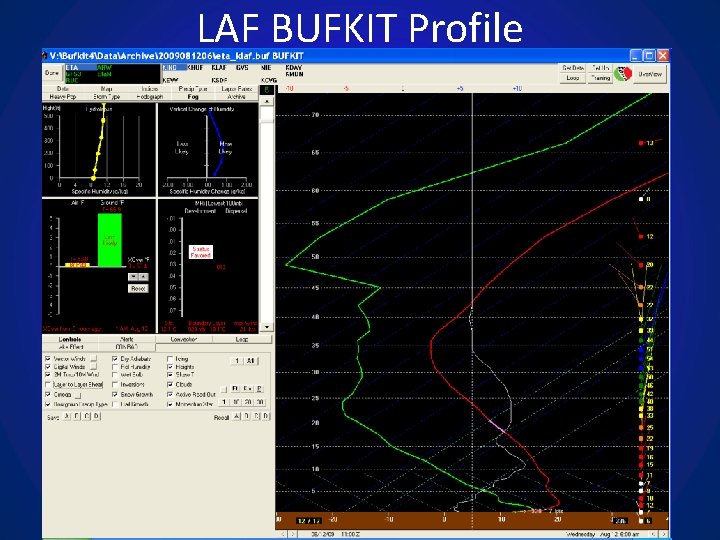Enable the Hail Growth checkbox
The width and height of the screenshot is (720, 540).
[115, 405]
